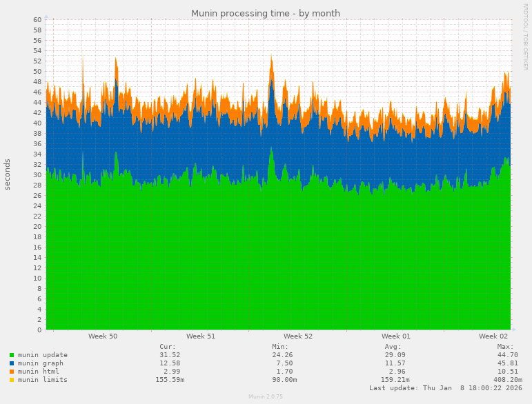Click munin limits current value 155.59m

[x=170, y=380]
